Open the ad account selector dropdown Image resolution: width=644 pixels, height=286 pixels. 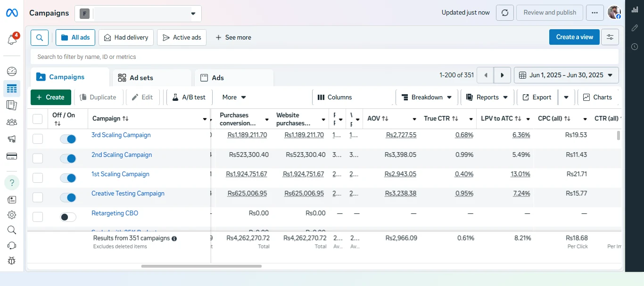coord(138,14)
